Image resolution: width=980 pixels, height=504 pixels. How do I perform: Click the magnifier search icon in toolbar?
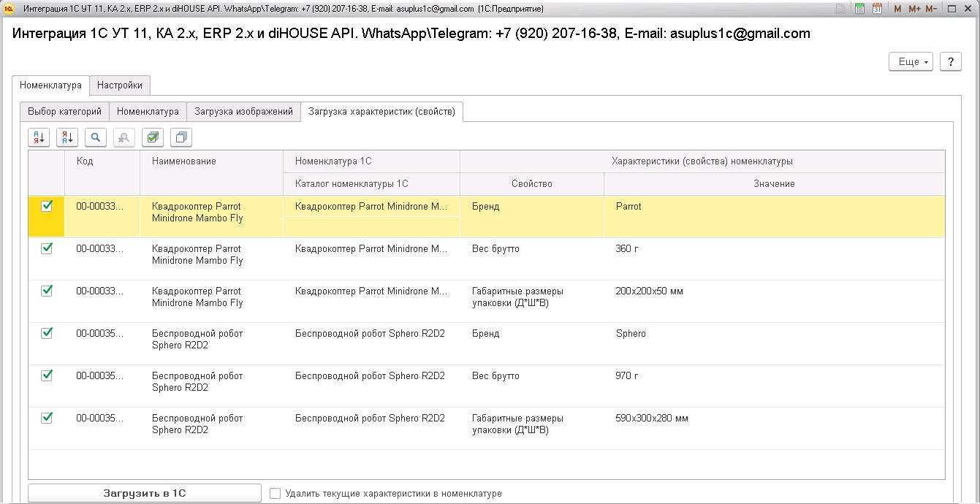[96, 137]
